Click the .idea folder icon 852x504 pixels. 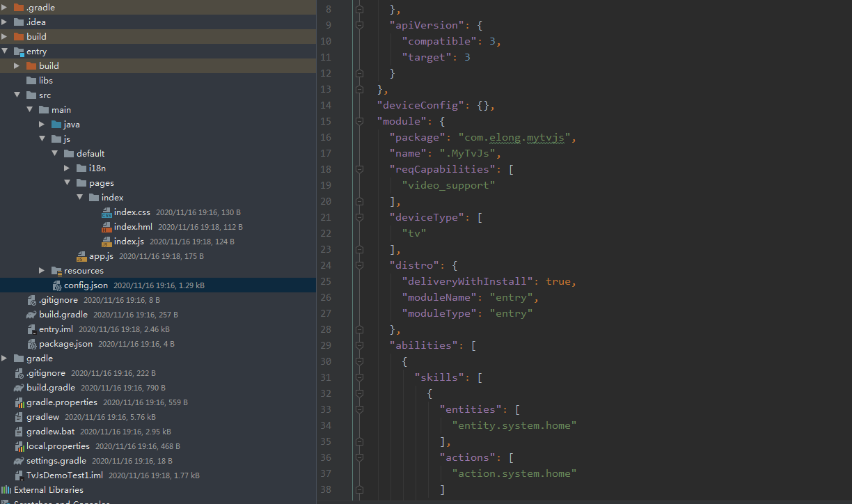tap(19, 22)
